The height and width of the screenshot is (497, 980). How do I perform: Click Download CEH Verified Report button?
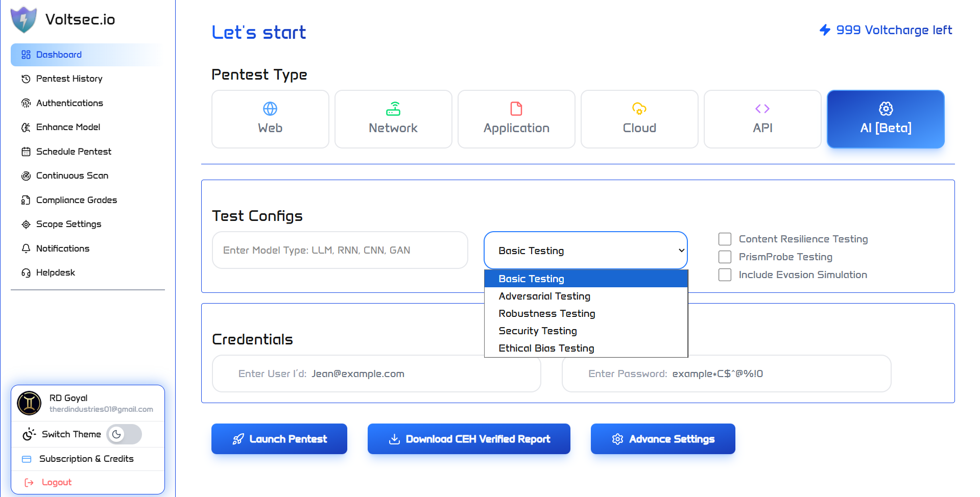coord(468,439)
